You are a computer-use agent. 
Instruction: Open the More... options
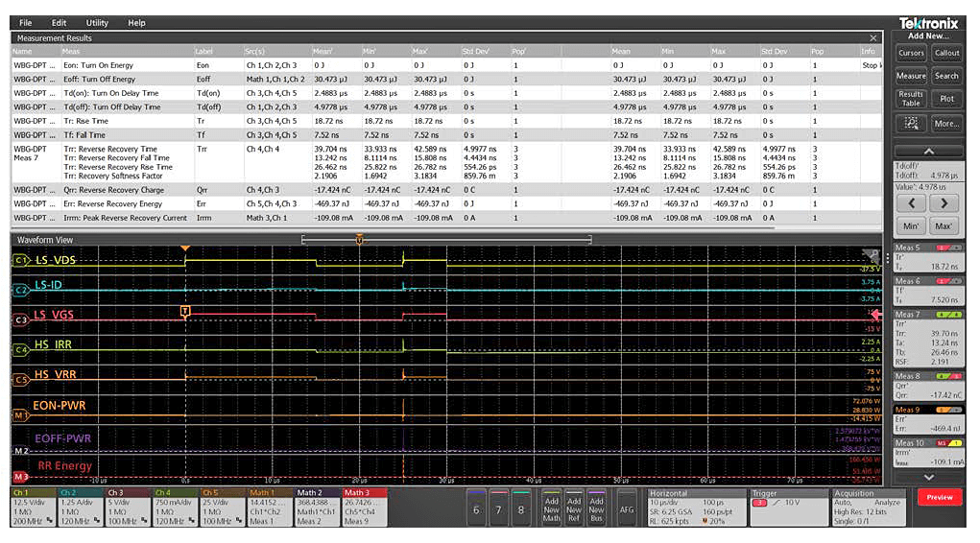pos(946,123)
